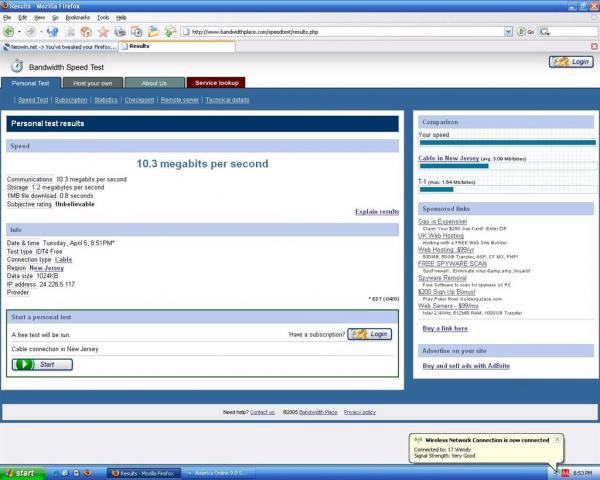Go back with the green Back arrow

point(8,32)
